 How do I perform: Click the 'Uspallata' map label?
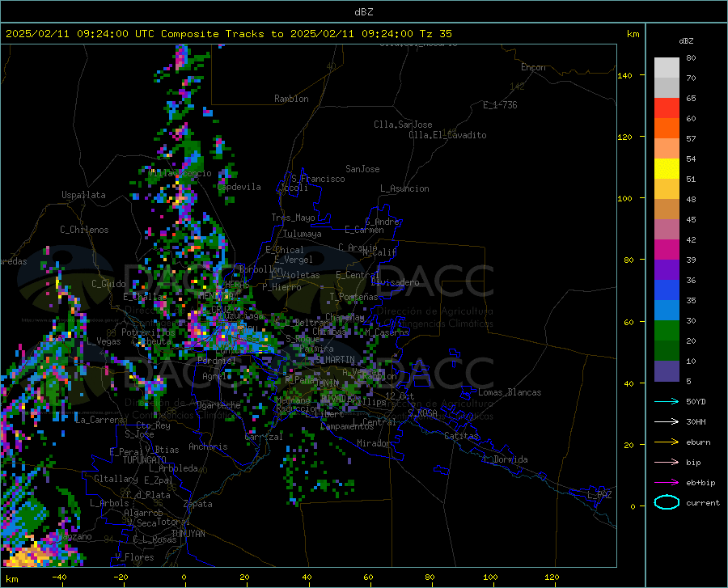[x=83, y=195]
